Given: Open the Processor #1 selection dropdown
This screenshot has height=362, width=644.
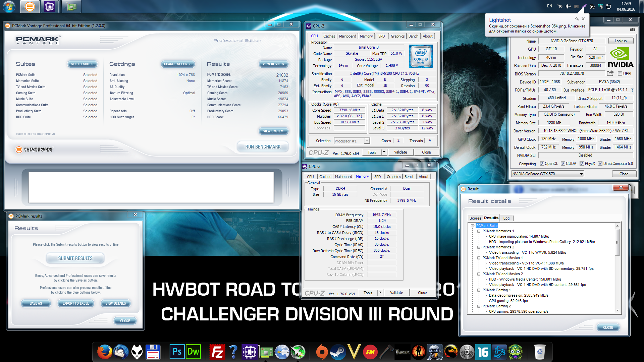Looking at the screenshot, I should (352, 141).
